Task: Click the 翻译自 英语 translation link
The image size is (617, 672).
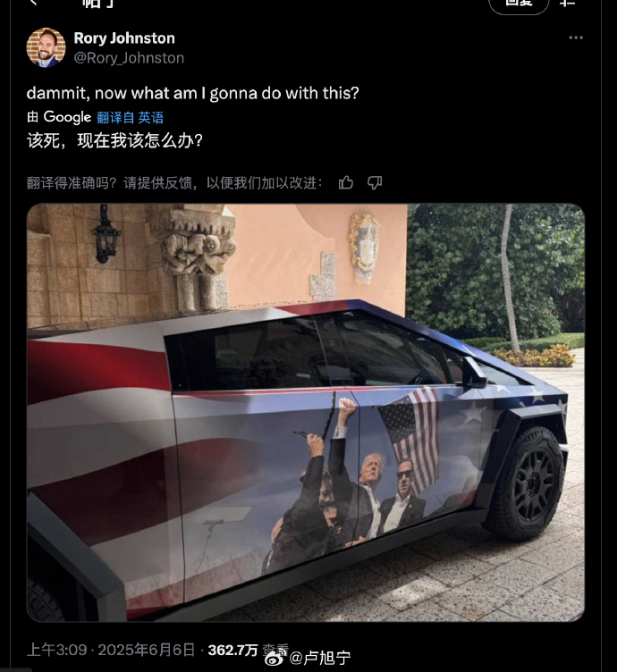Action: [x=130, y=117]
